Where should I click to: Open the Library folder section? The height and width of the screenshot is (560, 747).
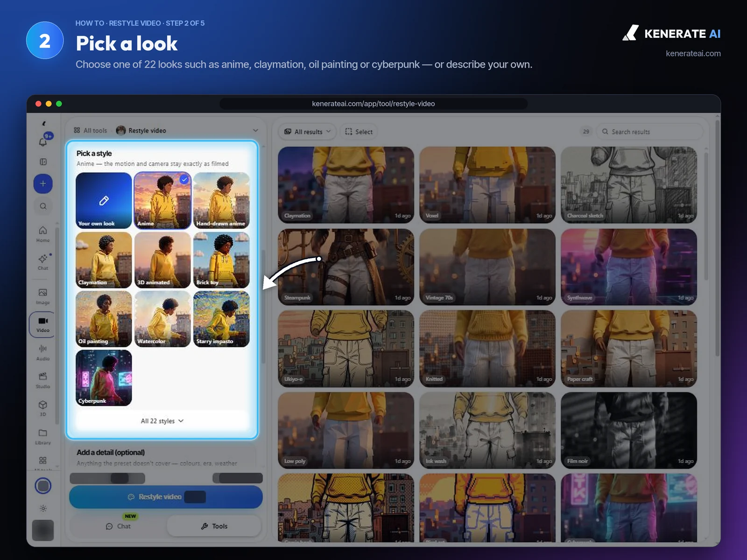click(43, 436)
